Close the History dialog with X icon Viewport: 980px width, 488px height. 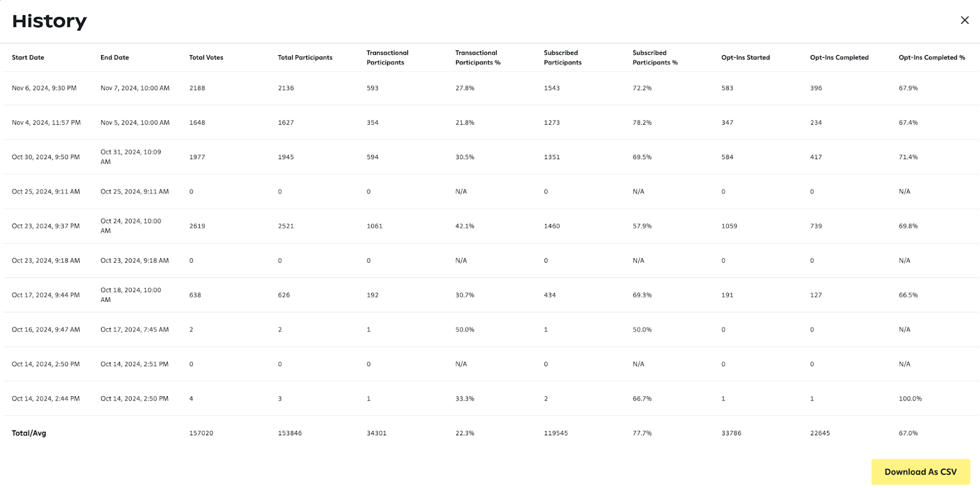[965, 20]
